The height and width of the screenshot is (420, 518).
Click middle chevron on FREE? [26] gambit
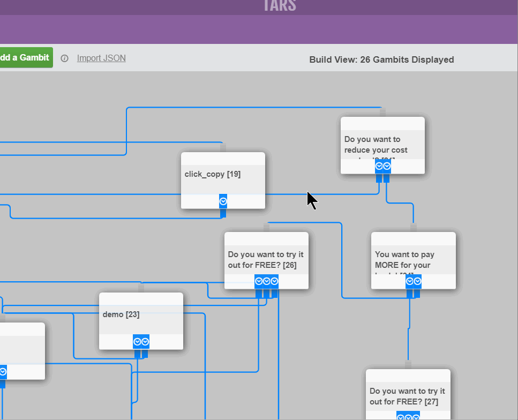point(267,281)
